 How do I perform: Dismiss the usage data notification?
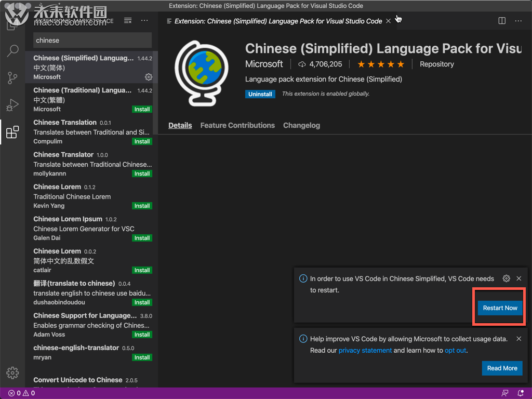click(519, 339)
